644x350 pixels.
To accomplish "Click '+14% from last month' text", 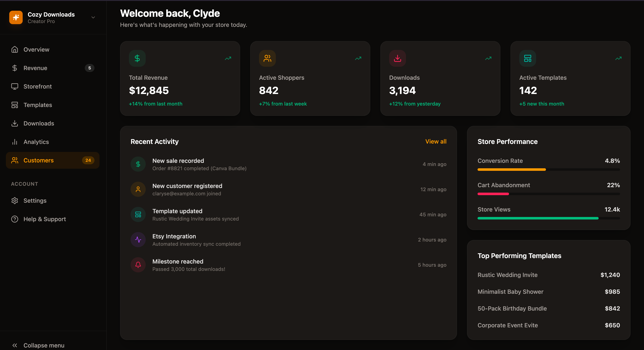I will (156, 104).
